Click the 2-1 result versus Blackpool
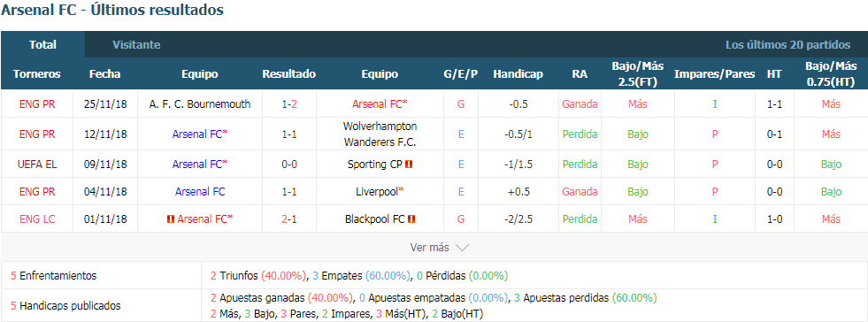The width and height of the screenshot is (868, 322). [x=288, y=219]
